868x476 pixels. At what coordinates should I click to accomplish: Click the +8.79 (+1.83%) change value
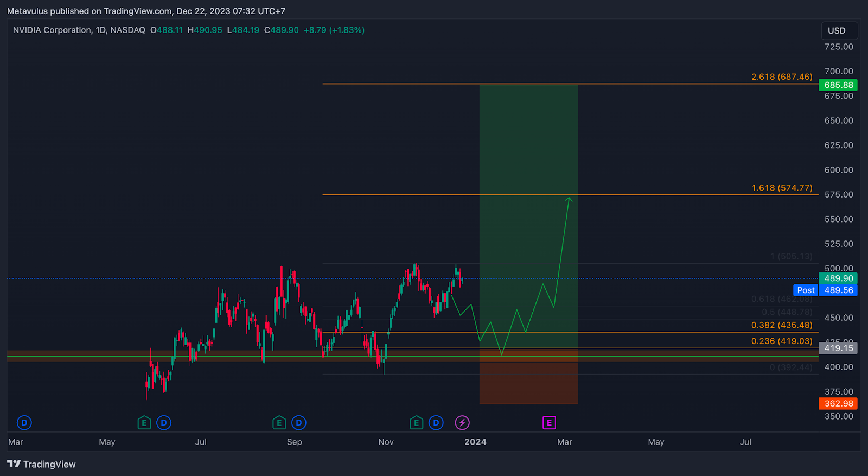(x=334, y=30)
